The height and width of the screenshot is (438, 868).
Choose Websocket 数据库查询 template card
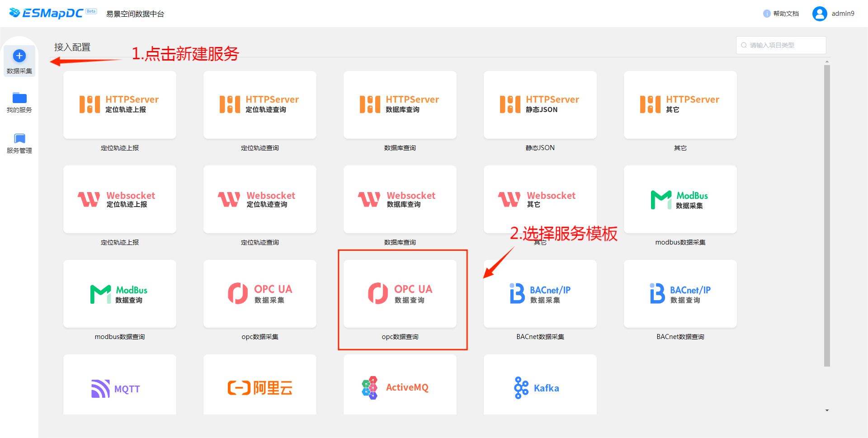pyautogui.click(x=400, y=199)
